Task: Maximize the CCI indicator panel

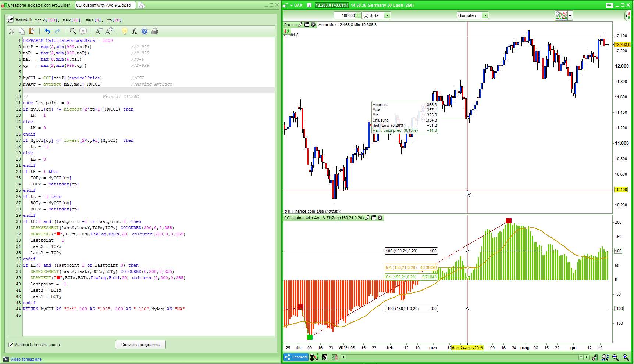Action: point(374,218)
